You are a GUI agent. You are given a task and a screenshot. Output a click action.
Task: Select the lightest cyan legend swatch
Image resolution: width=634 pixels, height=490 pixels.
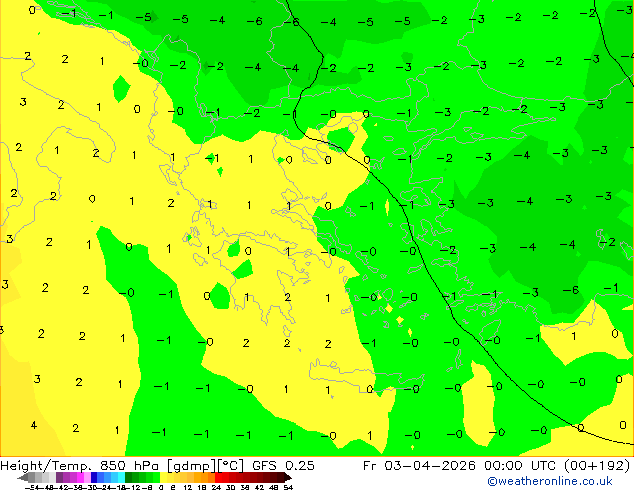(x=121, y=477)
